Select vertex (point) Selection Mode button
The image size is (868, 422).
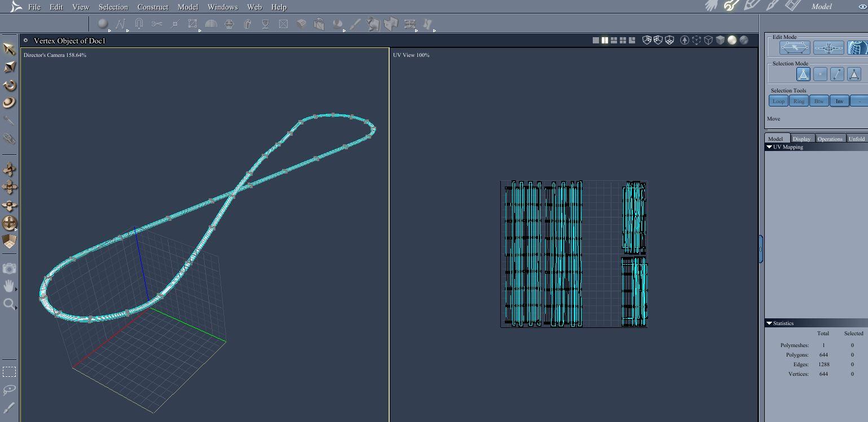tap(820, 74)
